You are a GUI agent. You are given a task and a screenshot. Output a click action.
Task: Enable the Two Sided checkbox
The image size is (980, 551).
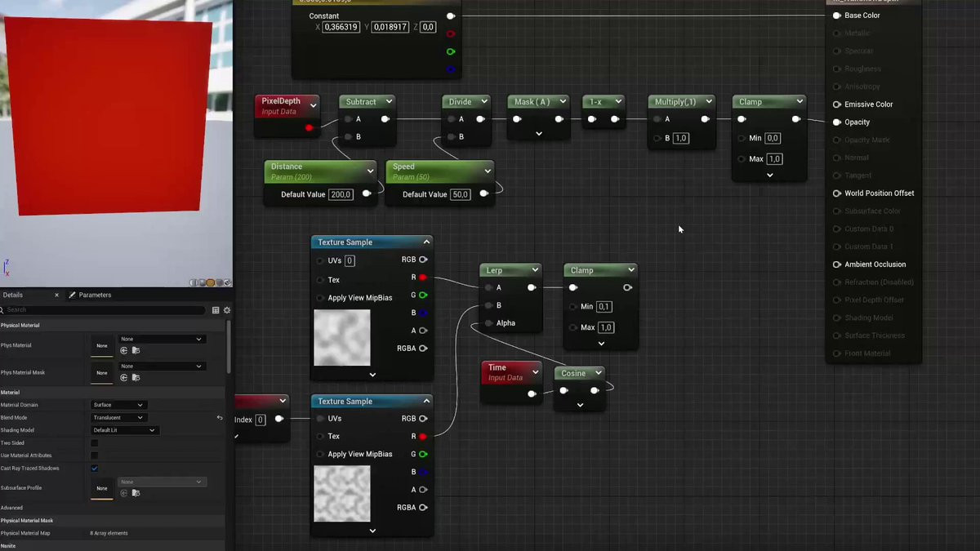(94, 442)
